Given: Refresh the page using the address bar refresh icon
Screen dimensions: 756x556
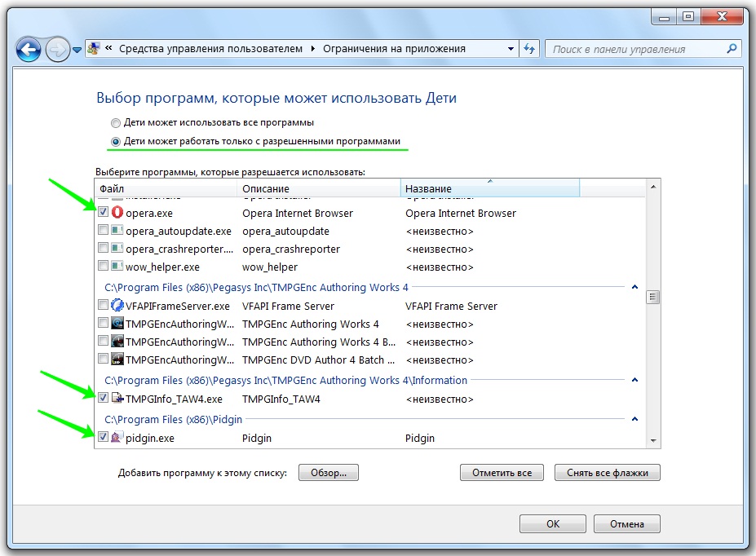Looking at the screenshot, I should (x=529, y=49).
